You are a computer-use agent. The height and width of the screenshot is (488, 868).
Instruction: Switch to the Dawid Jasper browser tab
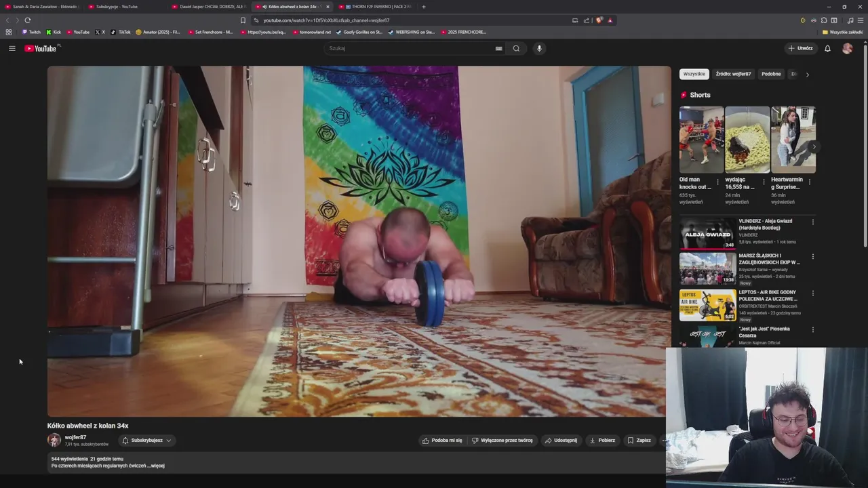tap(209, 7)
